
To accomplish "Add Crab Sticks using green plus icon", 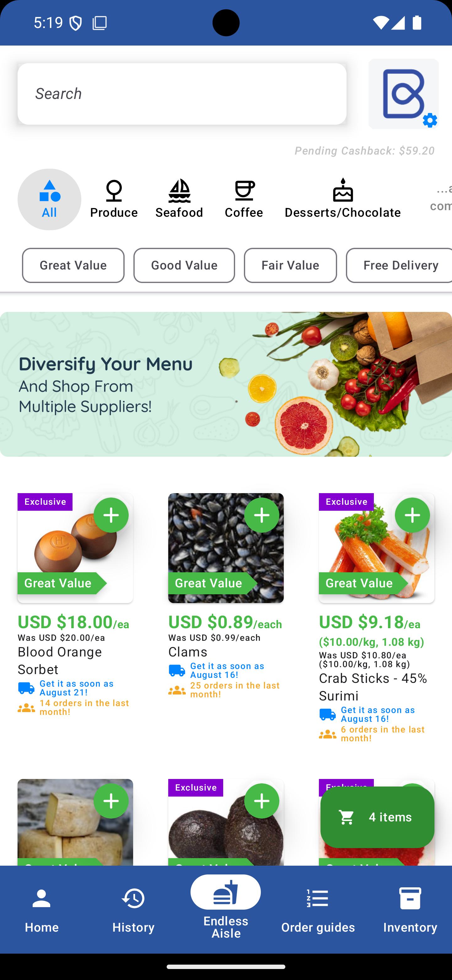I will [412, 515].
